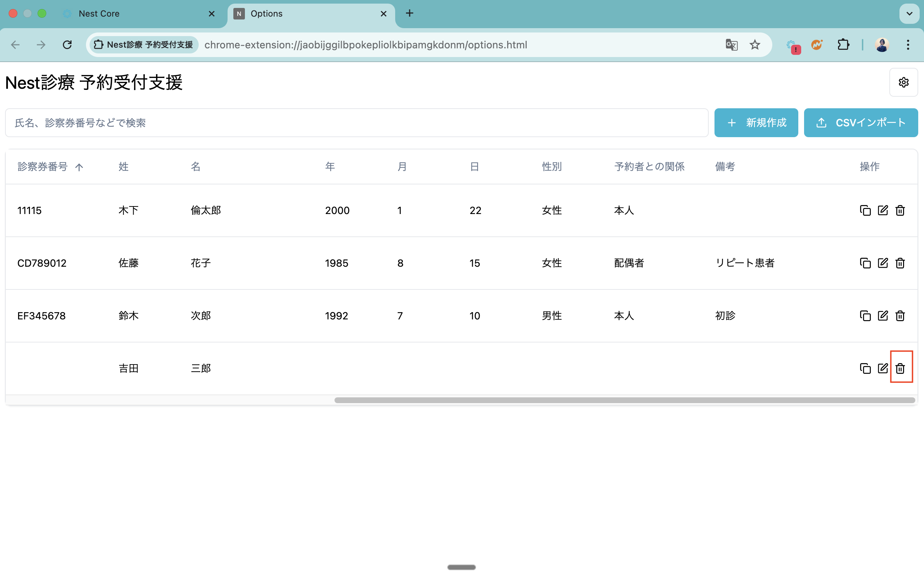Open settings via gear icon

click(903, 82)
